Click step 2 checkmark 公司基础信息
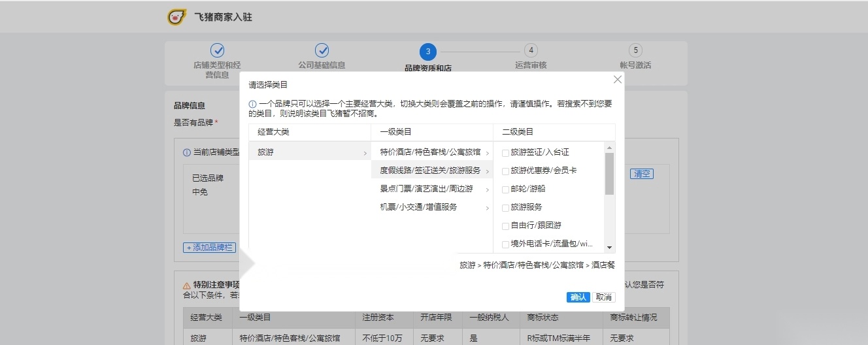 pyautogui.click(x=322, y=50)
